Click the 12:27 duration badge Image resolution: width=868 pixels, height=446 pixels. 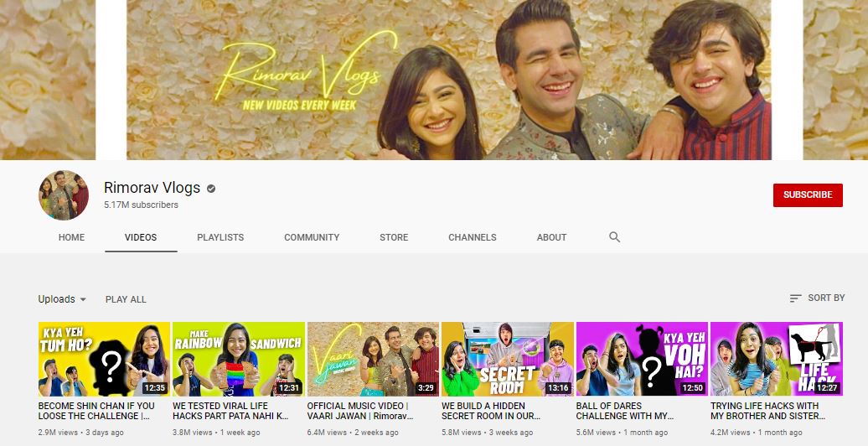tap(827, 388)
